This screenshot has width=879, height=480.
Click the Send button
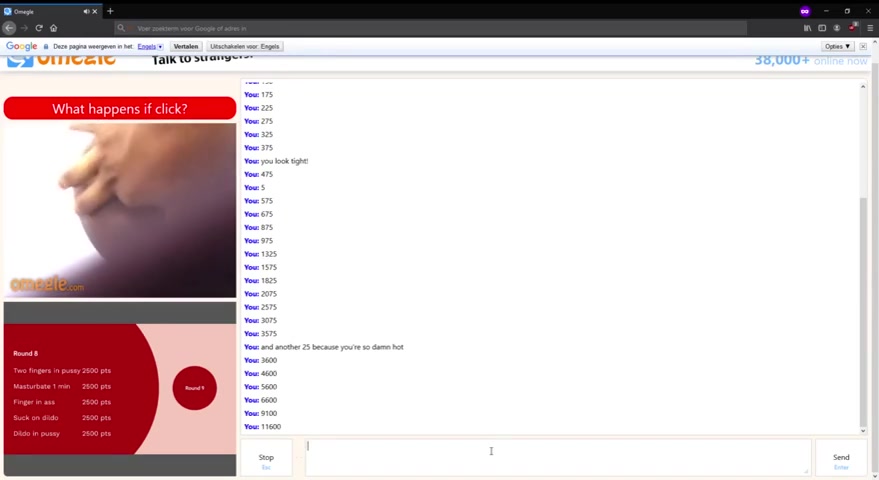coord(841,459)
